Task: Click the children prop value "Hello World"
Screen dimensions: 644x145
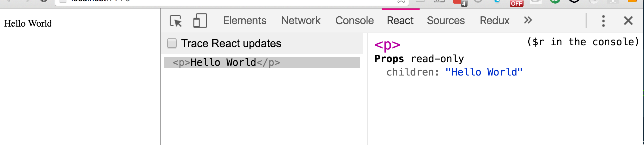Action: [484, 72]
